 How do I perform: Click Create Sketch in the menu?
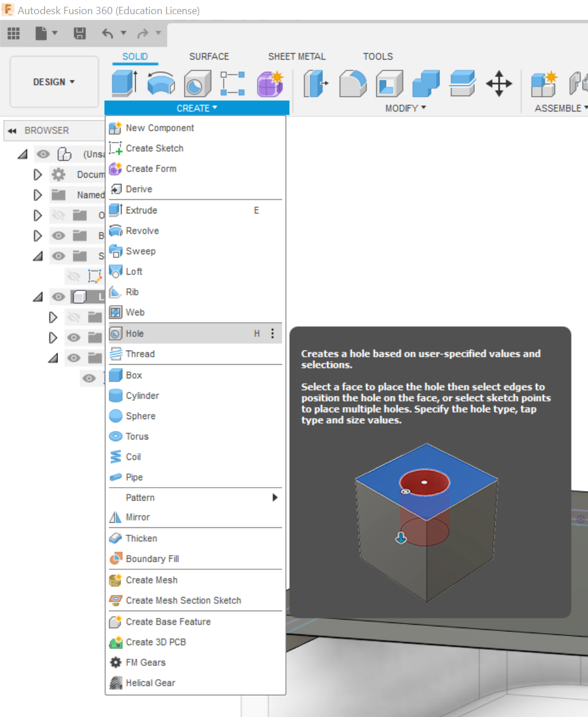pyautogui.click(x=195, y=148)
